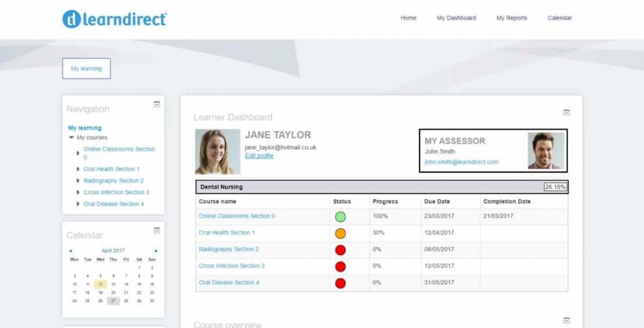The height and width of the screenshot is (328, 644).
Task: Click the learndirect logo
Action: [114, 19]
